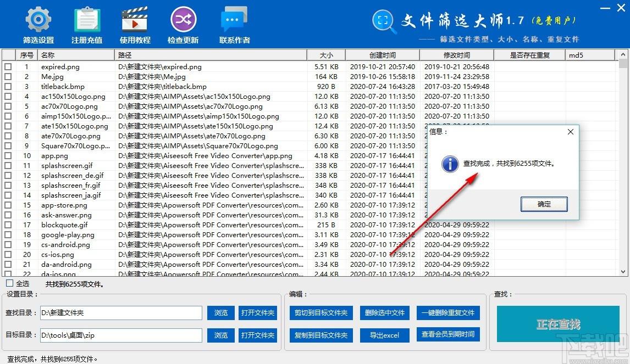Click status bar text 查找完成

tap(52, 359)
